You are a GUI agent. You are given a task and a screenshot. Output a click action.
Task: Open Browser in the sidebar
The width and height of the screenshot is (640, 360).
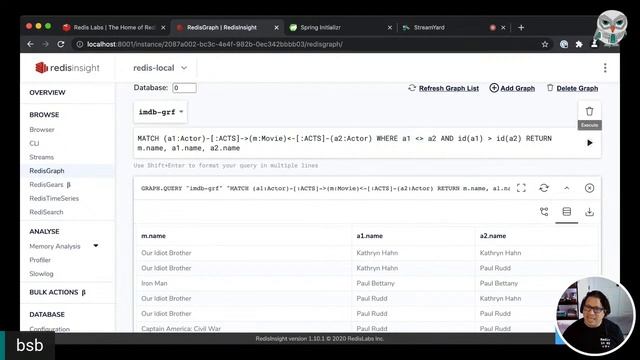pos(42,129)
